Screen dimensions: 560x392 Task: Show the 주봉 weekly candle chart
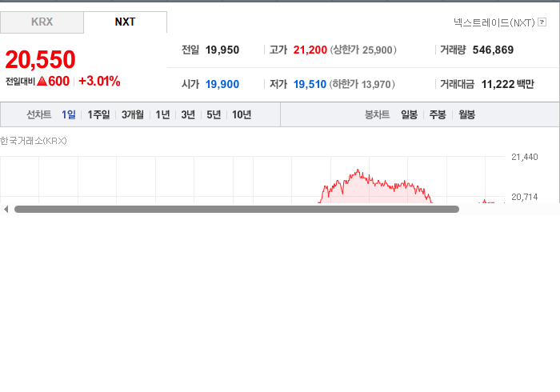click(x=438, y=114)
